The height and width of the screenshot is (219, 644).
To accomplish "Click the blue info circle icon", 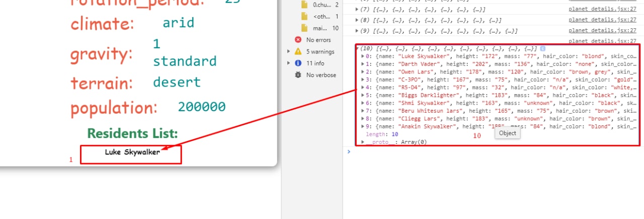I will click(298, 63).
